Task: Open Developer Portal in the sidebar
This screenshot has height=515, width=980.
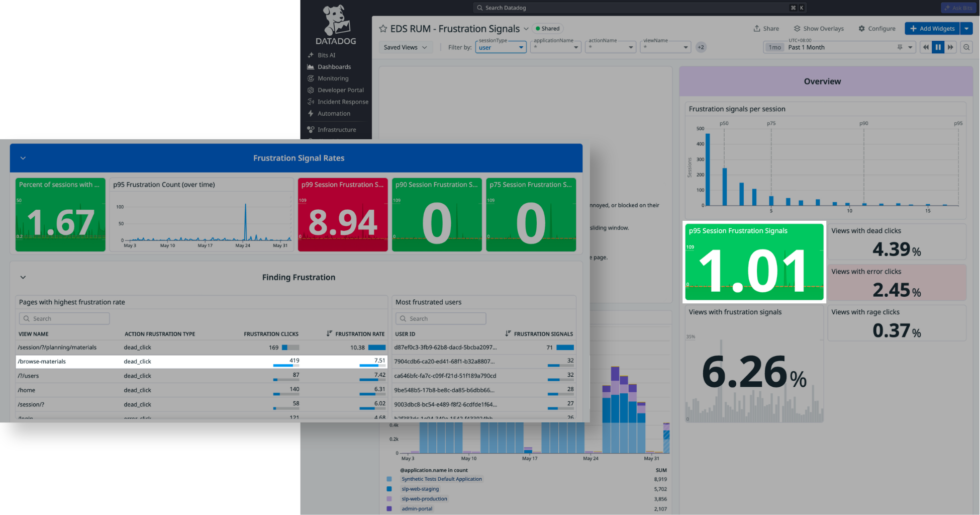Action: (x=340, y=90)
